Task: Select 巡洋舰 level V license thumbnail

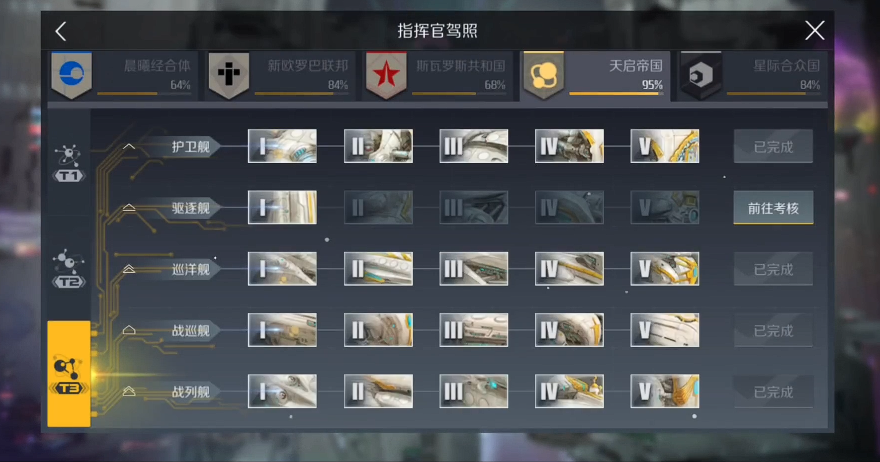Action: (665, 269)
